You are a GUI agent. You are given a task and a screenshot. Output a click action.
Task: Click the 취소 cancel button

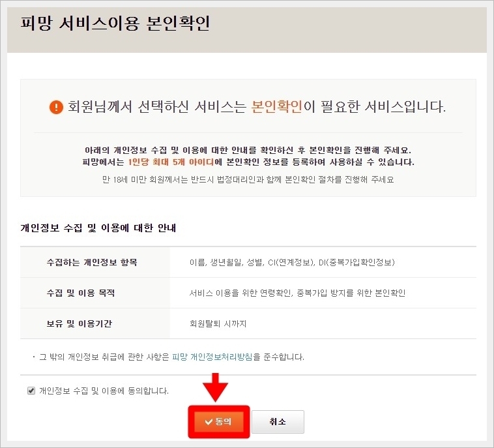pyautogui.click(x=278, y=421)
